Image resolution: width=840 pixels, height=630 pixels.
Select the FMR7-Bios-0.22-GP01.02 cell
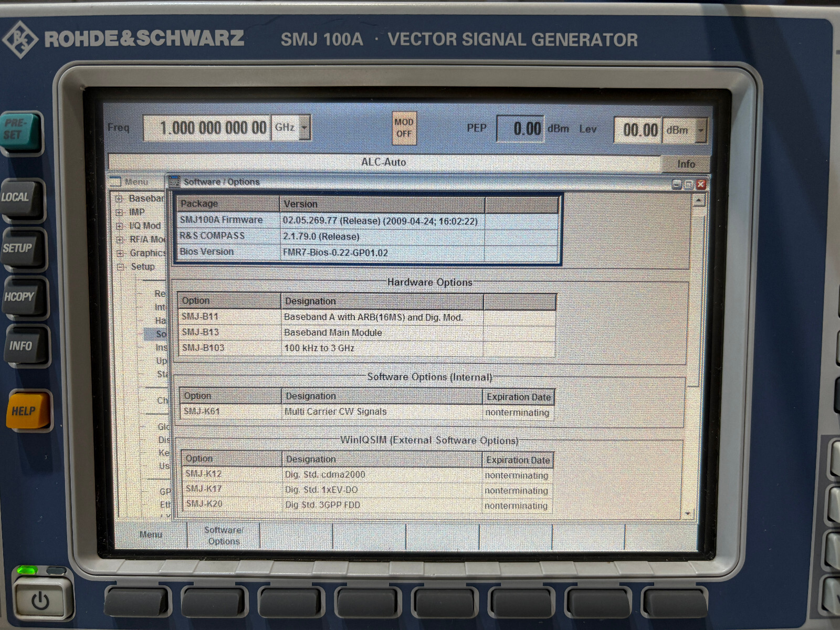(x=382, y=253)
